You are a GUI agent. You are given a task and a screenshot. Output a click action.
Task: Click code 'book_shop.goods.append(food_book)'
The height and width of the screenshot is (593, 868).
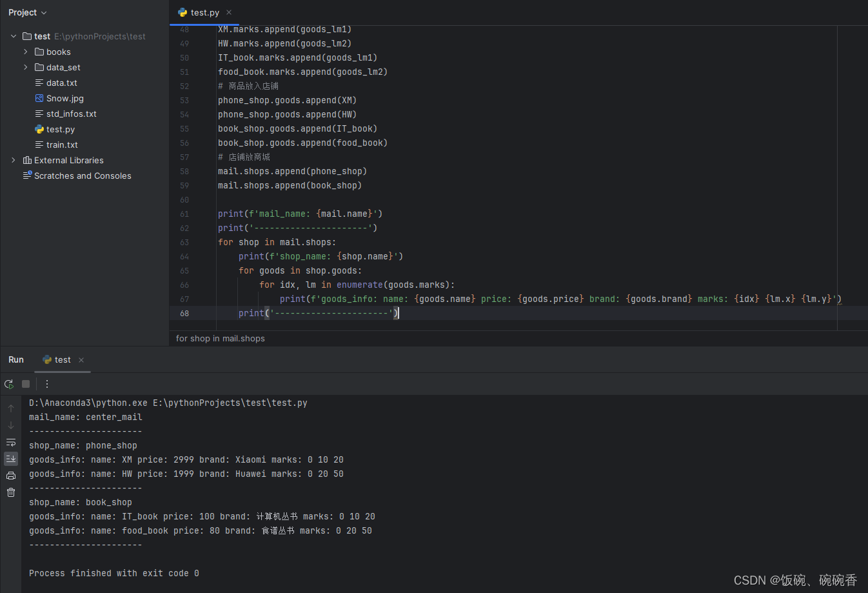(x=303, y=143)
